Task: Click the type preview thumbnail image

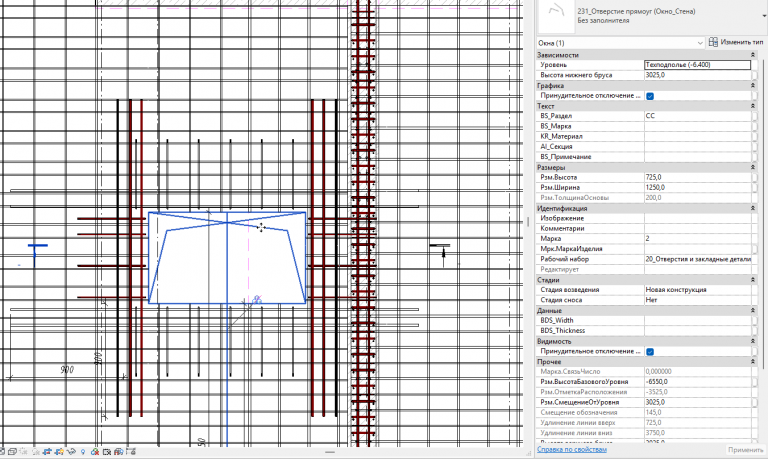Action: tap(556, 15)
